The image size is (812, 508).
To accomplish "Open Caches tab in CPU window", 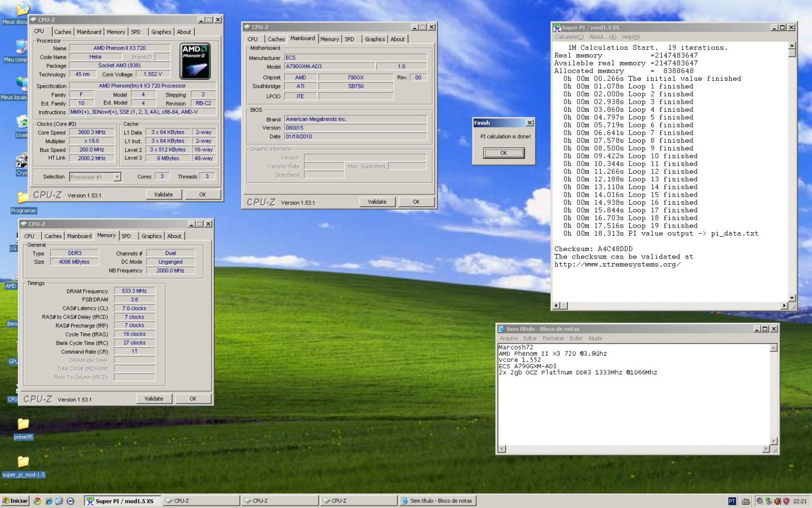I will (62, 32).
